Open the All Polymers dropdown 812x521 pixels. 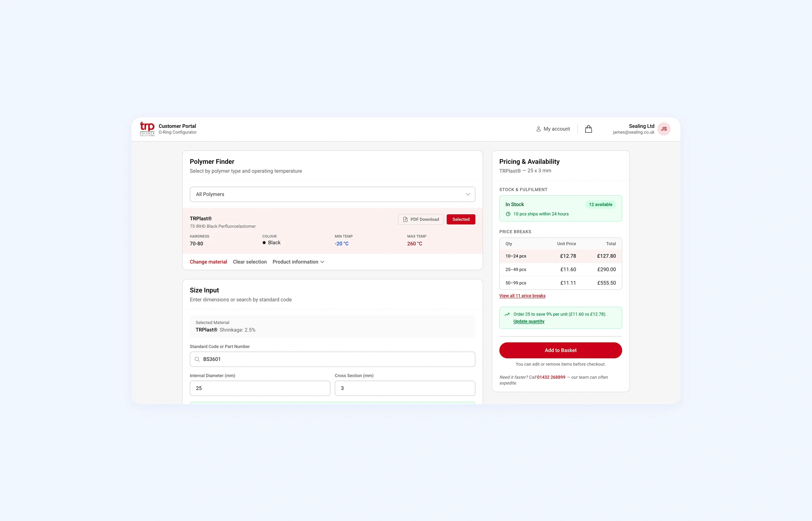(x=333, y=194)
